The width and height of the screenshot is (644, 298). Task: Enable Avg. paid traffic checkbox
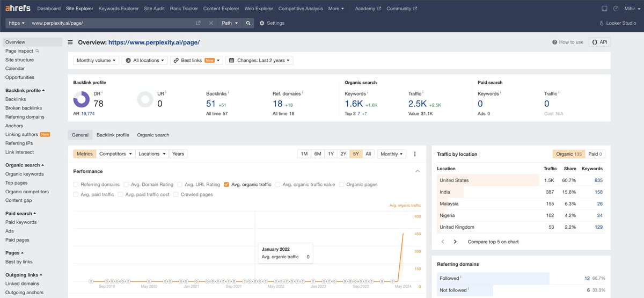coord(76,194)
